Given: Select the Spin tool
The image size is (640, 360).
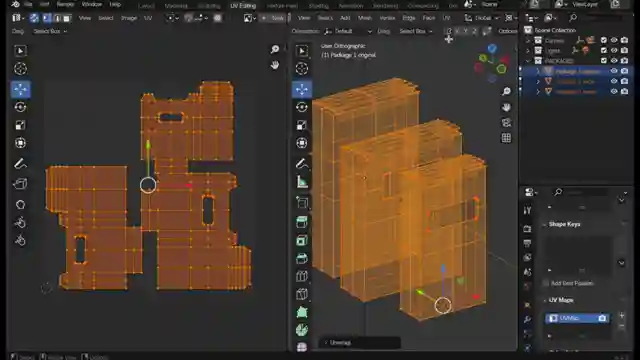Looking at the screenshot, I should (x=302, y=330).
